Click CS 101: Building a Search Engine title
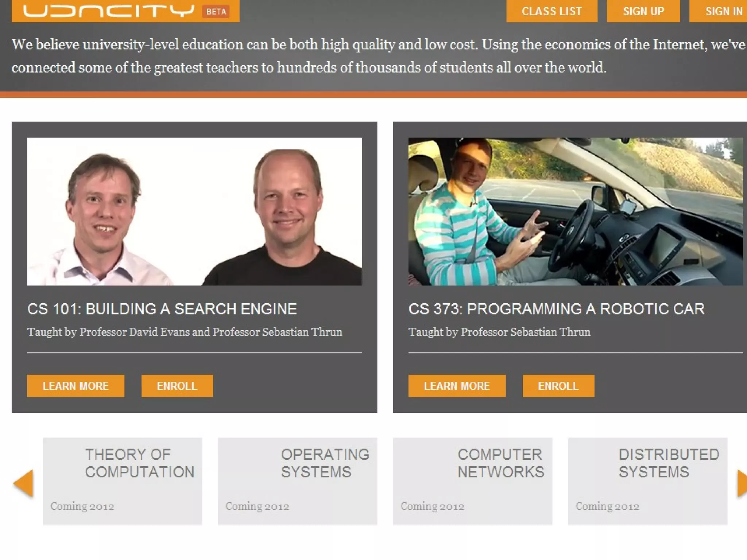Image resolution: width=747 pixels, height=560 pixels. [162, 309]
